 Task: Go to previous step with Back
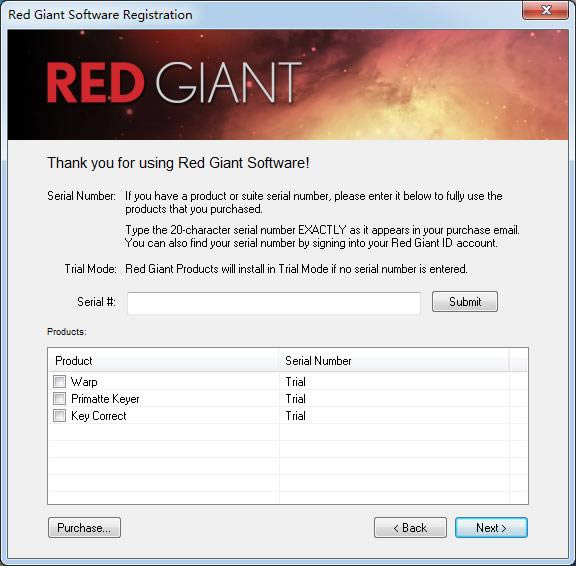410,527
